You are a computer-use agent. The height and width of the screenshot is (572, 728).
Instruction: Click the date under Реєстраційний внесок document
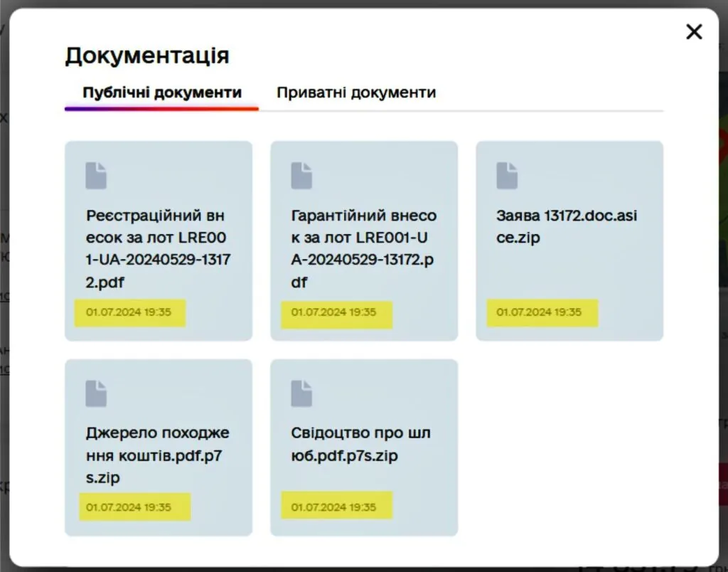tap(129, 312)
